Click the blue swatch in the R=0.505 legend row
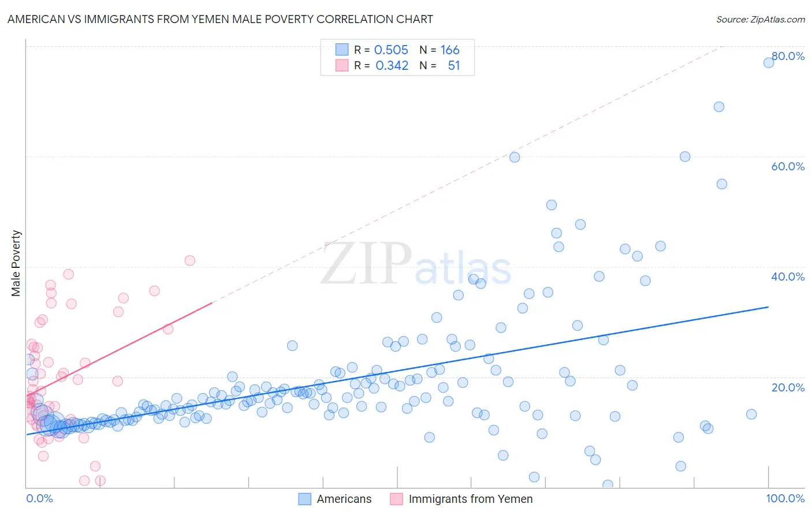This screenshot has height=515, width=812. 342,50
